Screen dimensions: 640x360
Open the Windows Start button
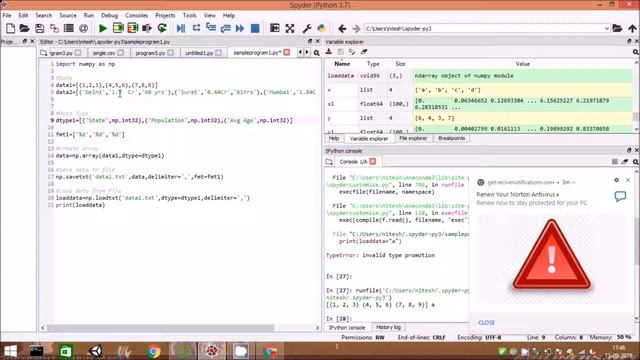(10, 351)
